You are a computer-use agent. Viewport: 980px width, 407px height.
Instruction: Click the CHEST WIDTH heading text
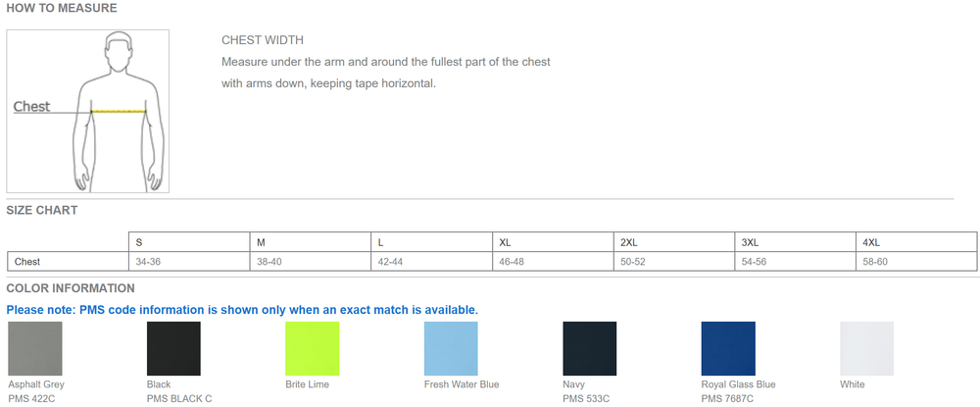pos(263,40)
